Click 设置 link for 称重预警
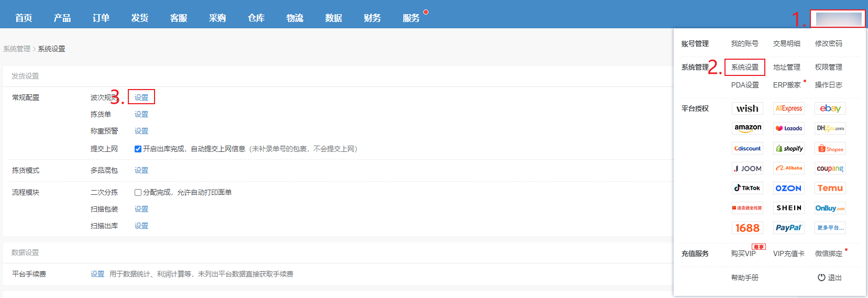The height and width of the screenshot is (298, 868). [141, 131]
